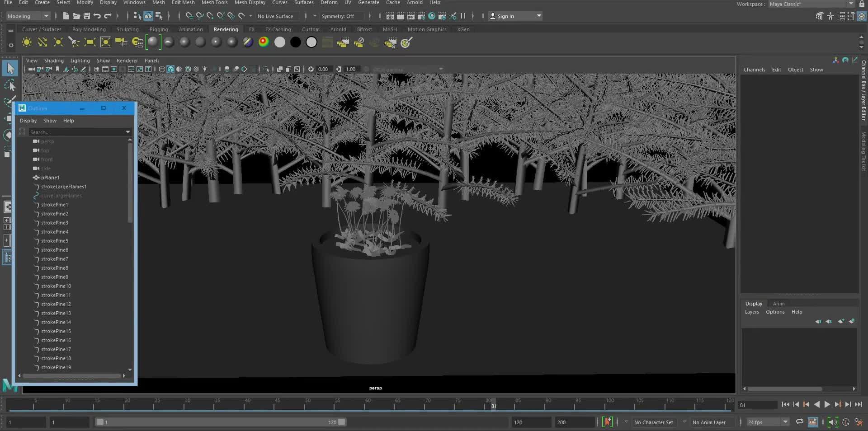
Task: Open the Outliner search filter dropdown
Action: [x=127, y=132]
